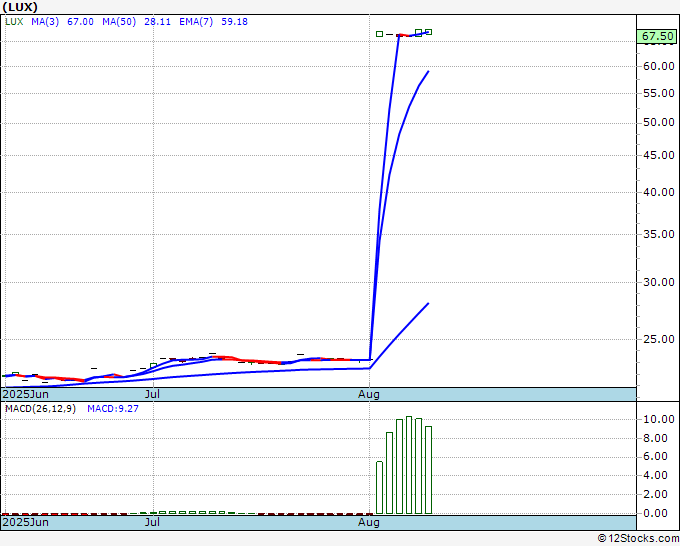Image resolution: width=680 pixels, height=546 pixels.
Task: Click the green 67.50 current price tag
Action: 658,36
